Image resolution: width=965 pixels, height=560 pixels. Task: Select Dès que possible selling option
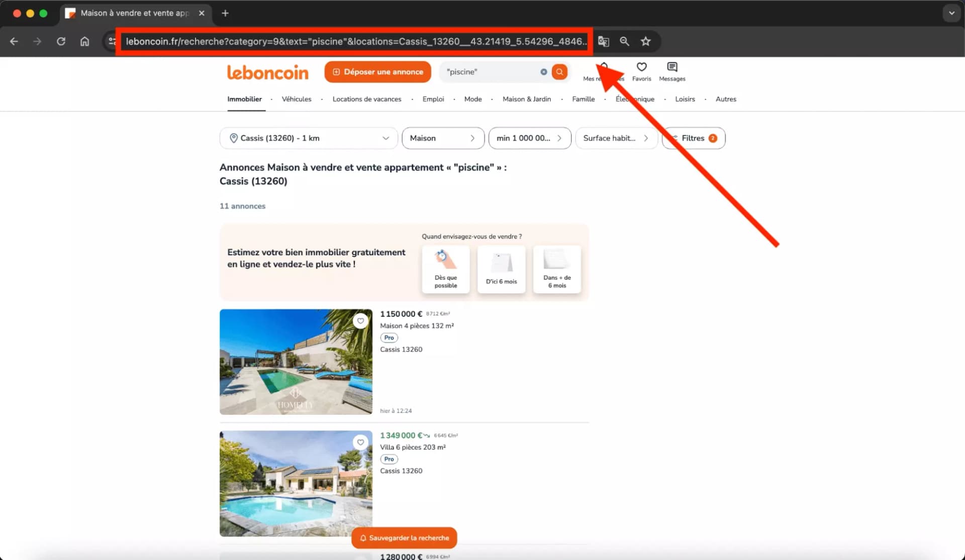coord(446,269)
